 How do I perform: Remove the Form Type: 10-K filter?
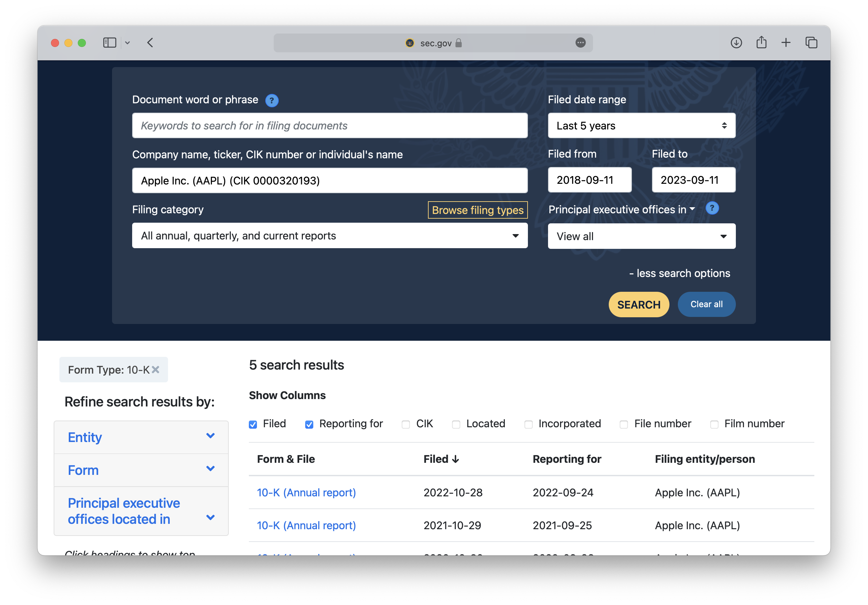(155, 370)
